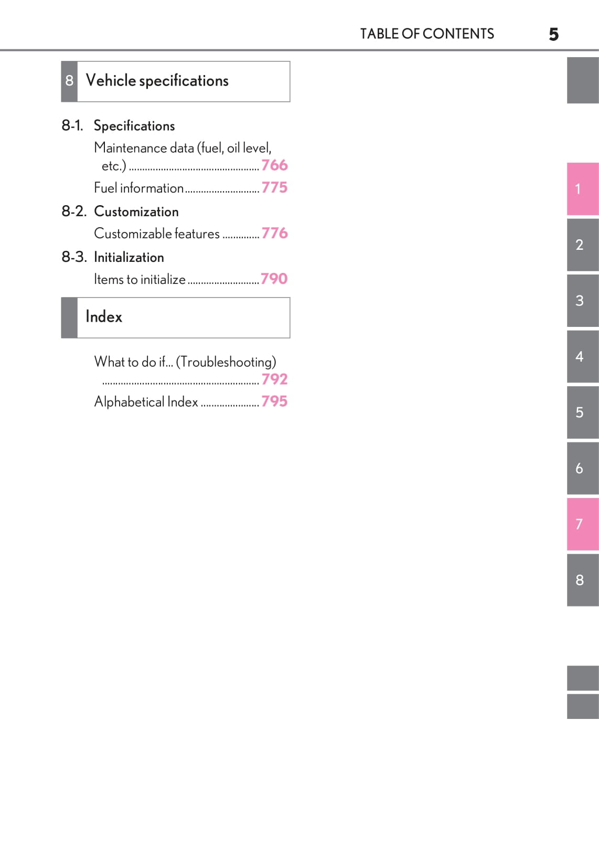Switch to chapter 3 side tab
This screenshot has width=599, height=868.
click(x=582, y=301)
